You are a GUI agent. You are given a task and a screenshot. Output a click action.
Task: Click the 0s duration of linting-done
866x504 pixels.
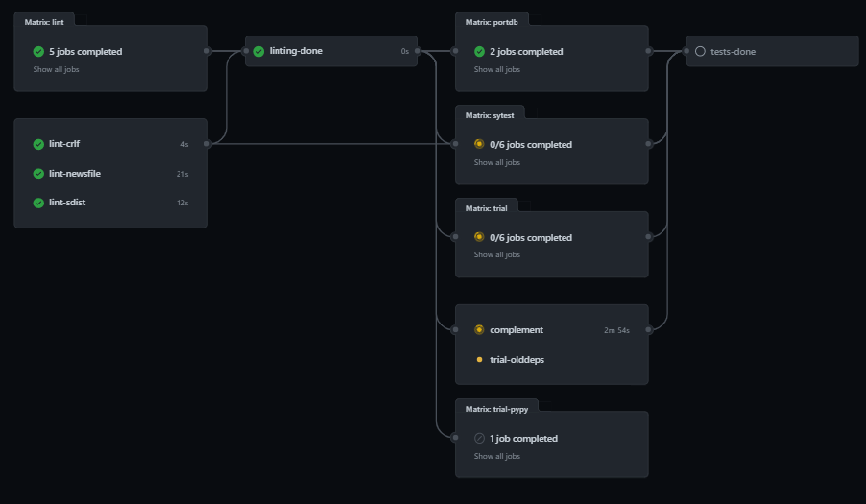click(405, 51)
